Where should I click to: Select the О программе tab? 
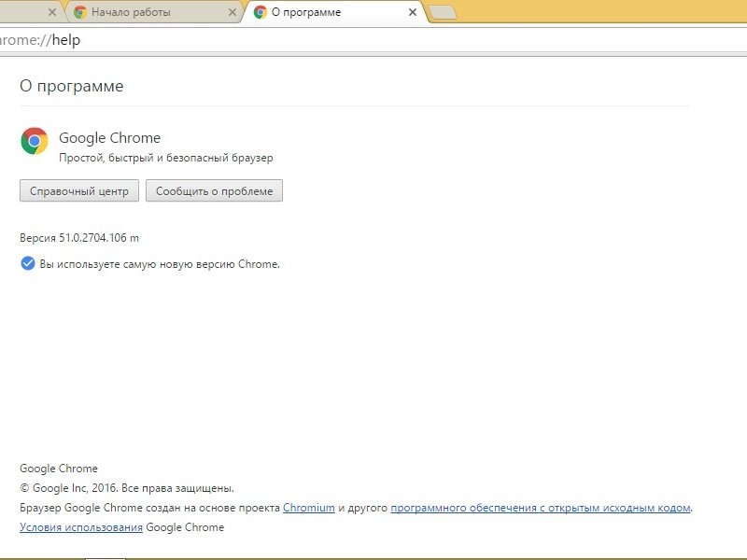pyautogui.click(x=335, y=12)
